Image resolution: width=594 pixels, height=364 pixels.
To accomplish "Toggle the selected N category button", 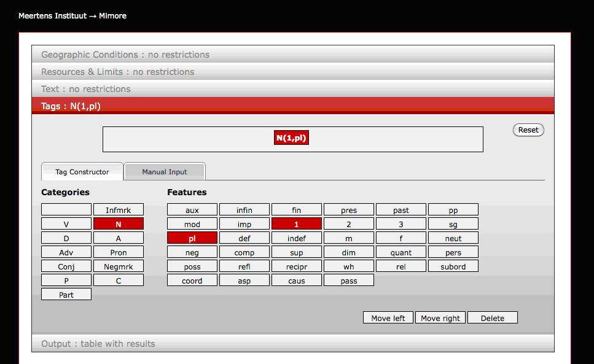I will click(x=119, y=224).
